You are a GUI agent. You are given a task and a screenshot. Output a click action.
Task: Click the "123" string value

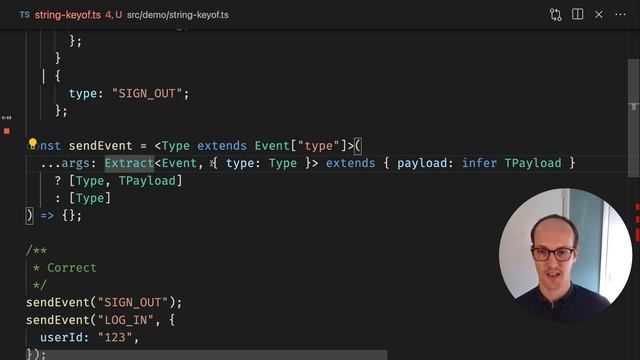tap(115, 338)
